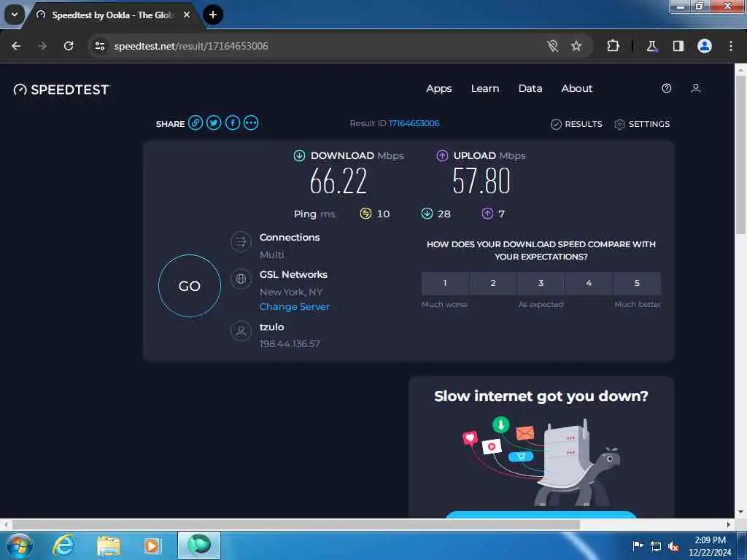Open more share options ellipsis icon
Viewport: 747px width, 560px height.
251,122
